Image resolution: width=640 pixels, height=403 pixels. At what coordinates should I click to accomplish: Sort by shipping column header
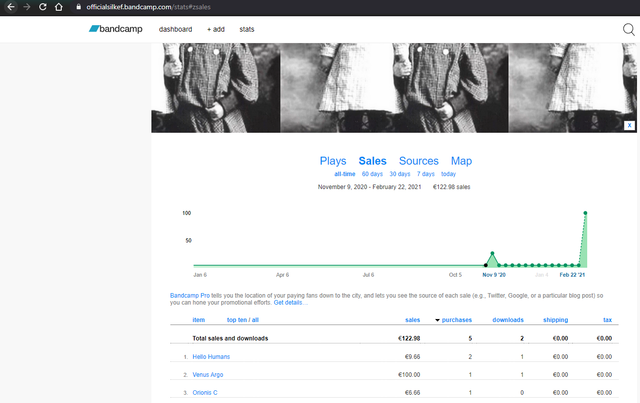coord(555,320)
